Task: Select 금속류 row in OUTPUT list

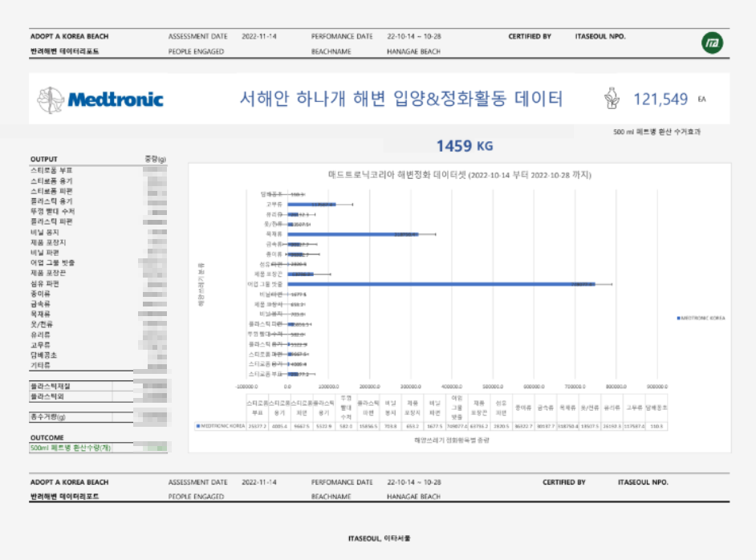Action: pyautogui.click(x=99, y=303)
